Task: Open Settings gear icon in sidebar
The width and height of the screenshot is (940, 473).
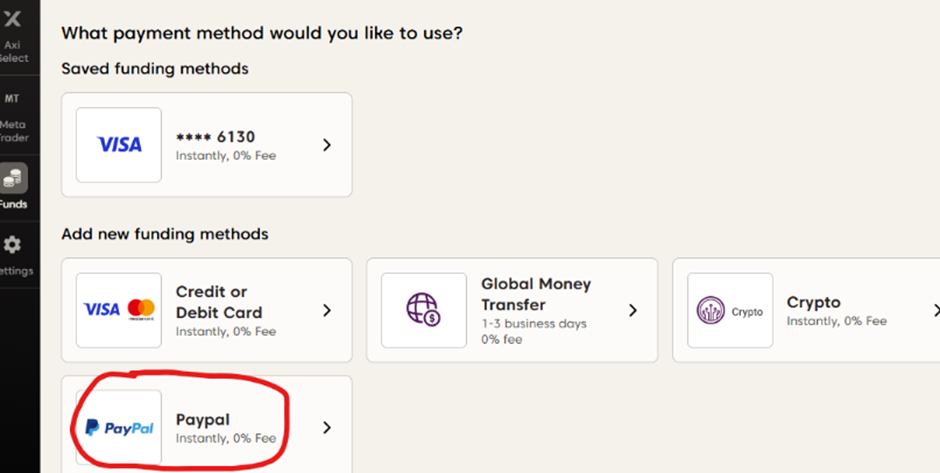Action: click(13, 245)
